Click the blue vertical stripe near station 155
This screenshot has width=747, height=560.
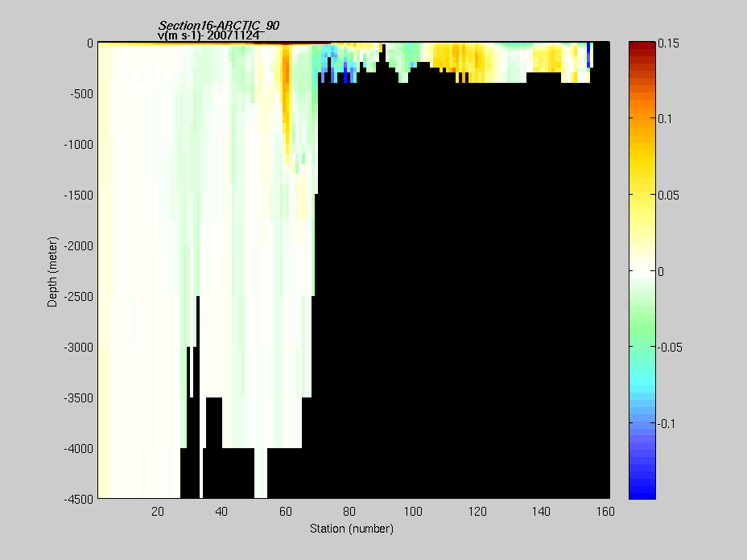coord(589,54)
